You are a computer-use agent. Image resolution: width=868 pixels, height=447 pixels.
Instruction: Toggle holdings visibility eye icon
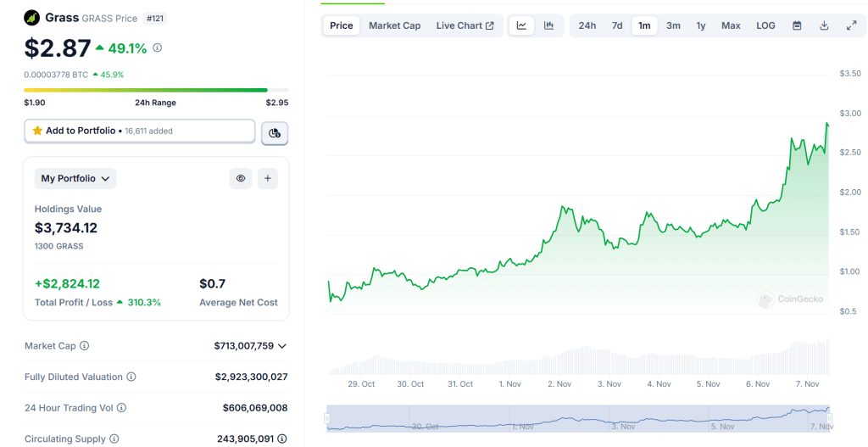click(241, 178)
